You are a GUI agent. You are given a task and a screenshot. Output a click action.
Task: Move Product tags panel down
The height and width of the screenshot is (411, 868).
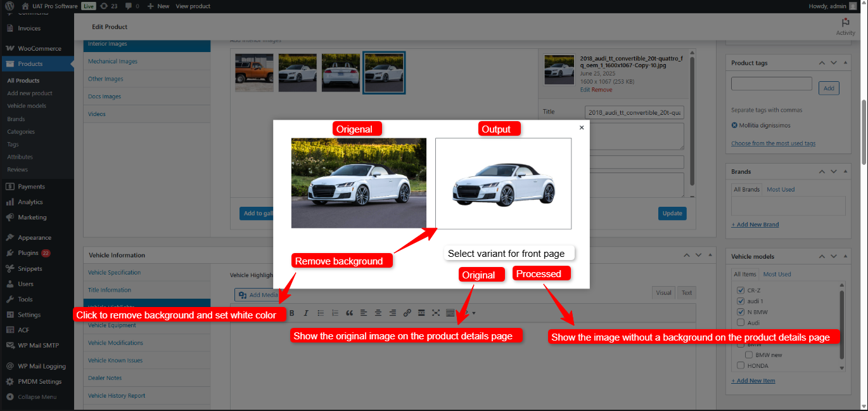pyautogui.click(x=834, y=63)
